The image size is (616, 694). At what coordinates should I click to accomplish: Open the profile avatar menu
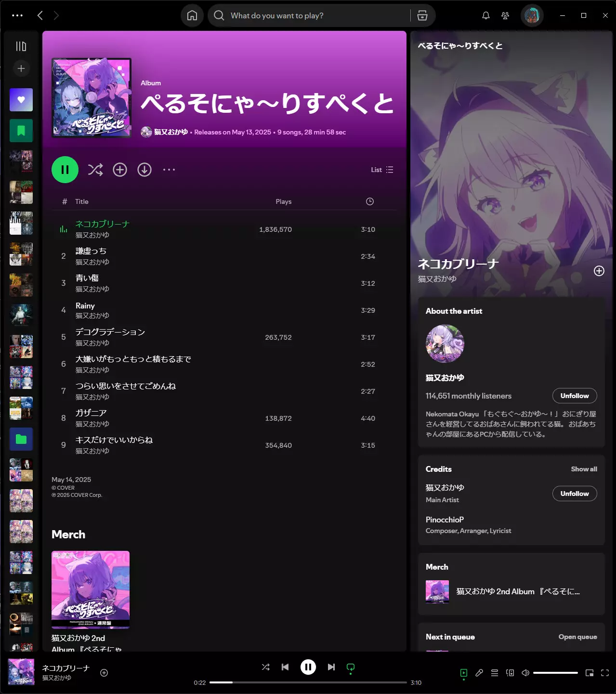click(x=532, y=15)
